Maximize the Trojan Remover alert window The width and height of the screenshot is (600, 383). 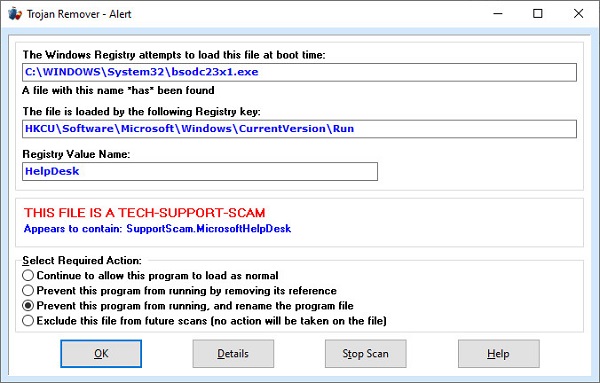538,14
